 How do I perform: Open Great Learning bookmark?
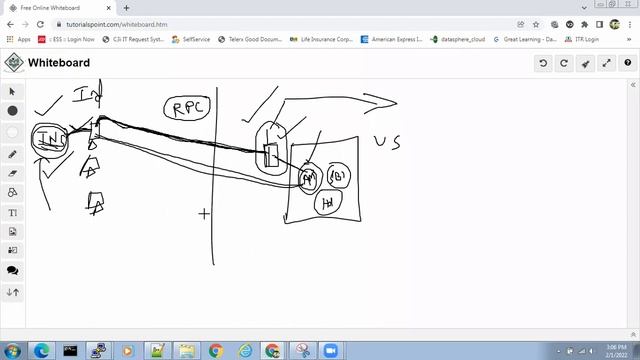(x=525, y=39)
